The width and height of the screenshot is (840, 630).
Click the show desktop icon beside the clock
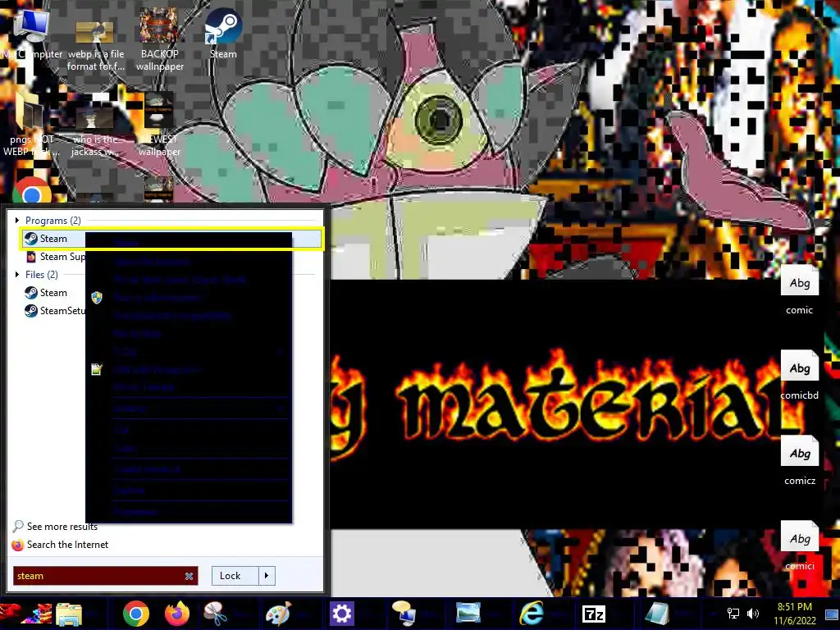[832, 614]
